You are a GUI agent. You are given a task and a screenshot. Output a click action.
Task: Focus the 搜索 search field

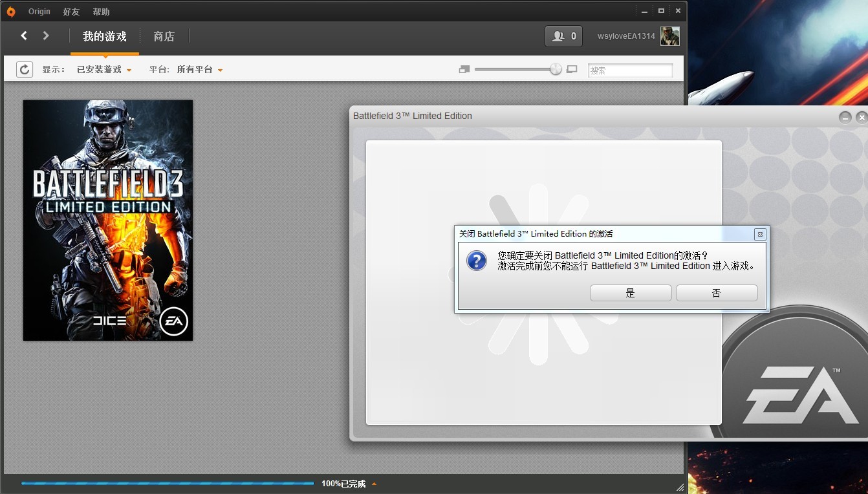tap(631, 70)
